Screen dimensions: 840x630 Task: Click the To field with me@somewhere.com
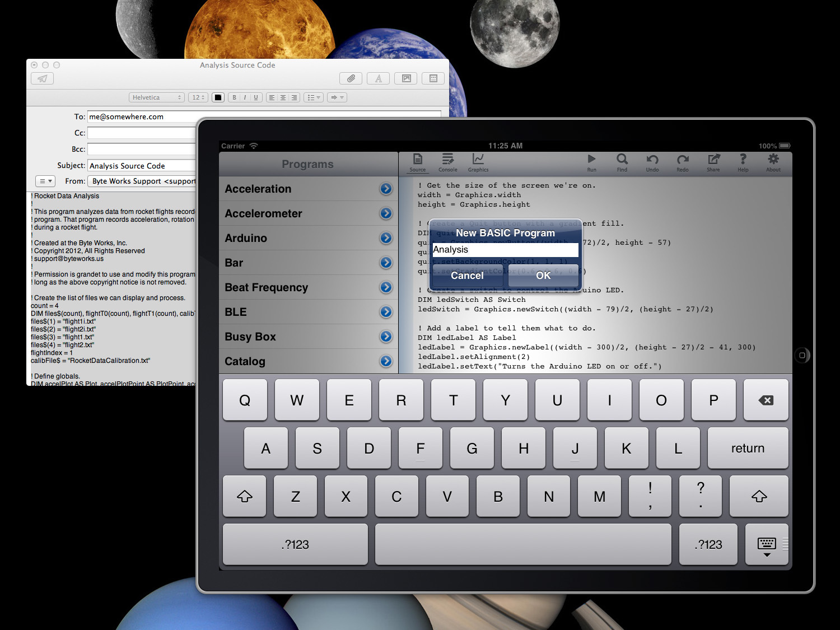(x=264, y=116)
